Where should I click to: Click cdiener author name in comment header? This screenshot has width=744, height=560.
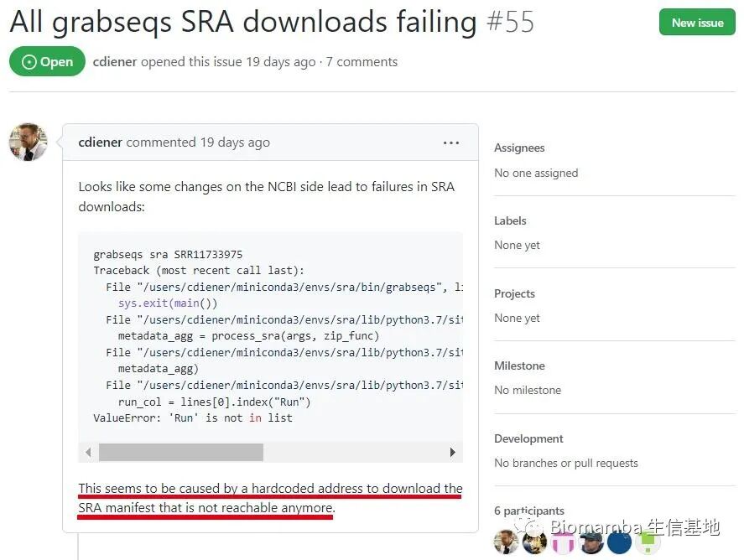pos(100,143)
